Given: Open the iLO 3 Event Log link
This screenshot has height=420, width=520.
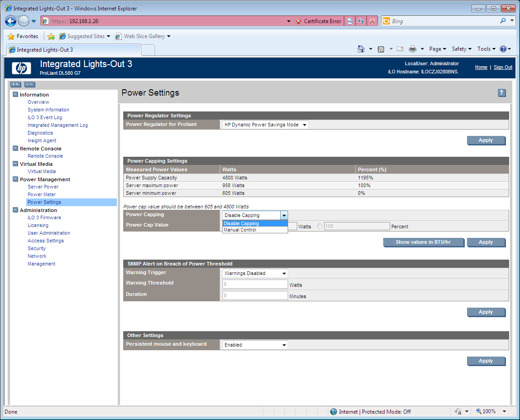Looking at the screenshot, I should (x=45, y=117).
